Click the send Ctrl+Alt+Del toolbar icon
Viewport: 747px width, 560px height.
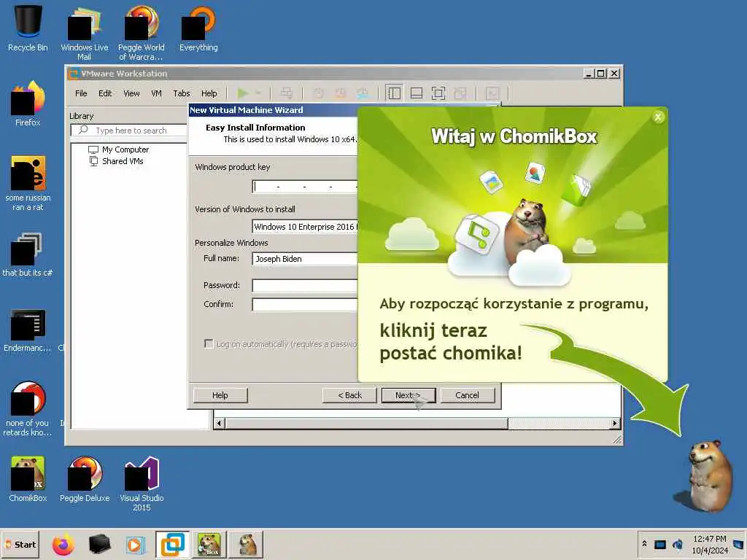coord(286,93)
